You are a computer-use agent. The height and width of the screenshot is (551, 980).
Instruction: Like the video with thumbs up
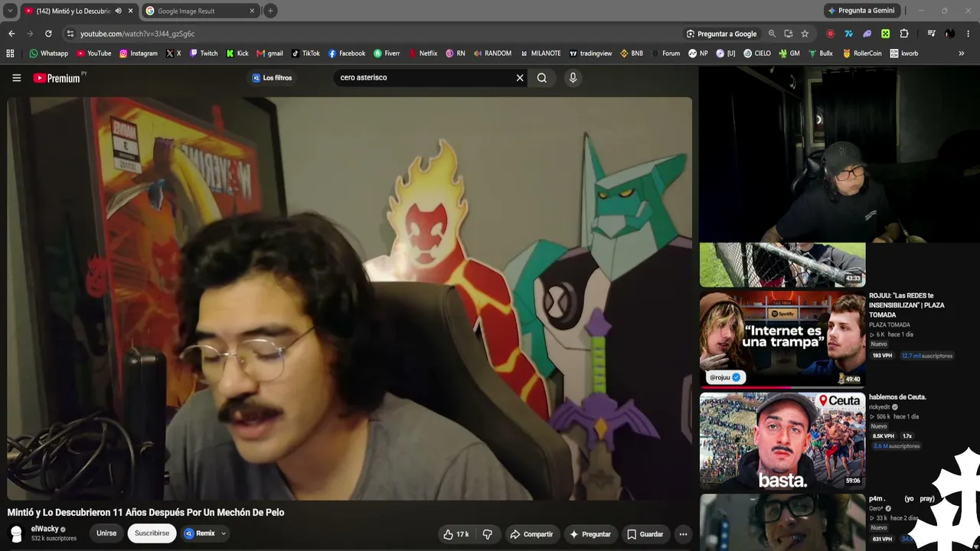(x=456, y=534)
